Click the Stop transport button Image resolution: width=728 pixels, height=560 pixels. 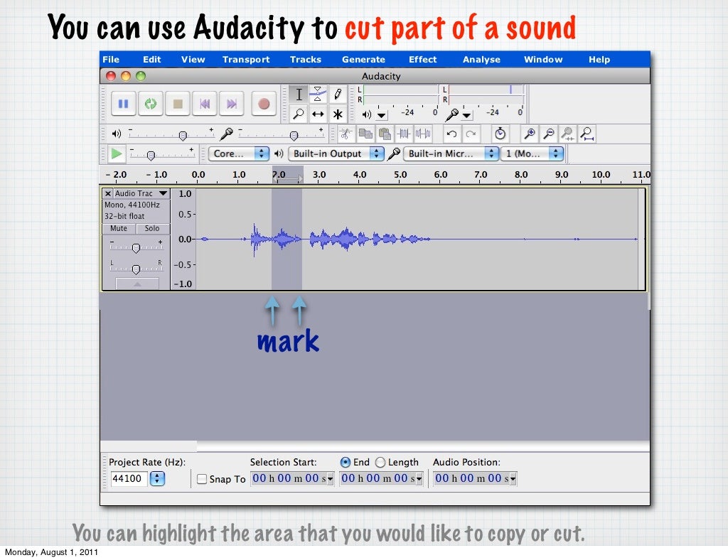click(177, 104)
